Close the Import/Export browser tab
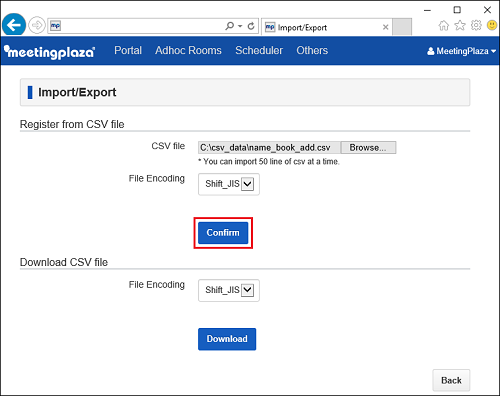Image resolution: width=500 pixels, height=396 pixels. pyautogui.click(x=385, y=27)
